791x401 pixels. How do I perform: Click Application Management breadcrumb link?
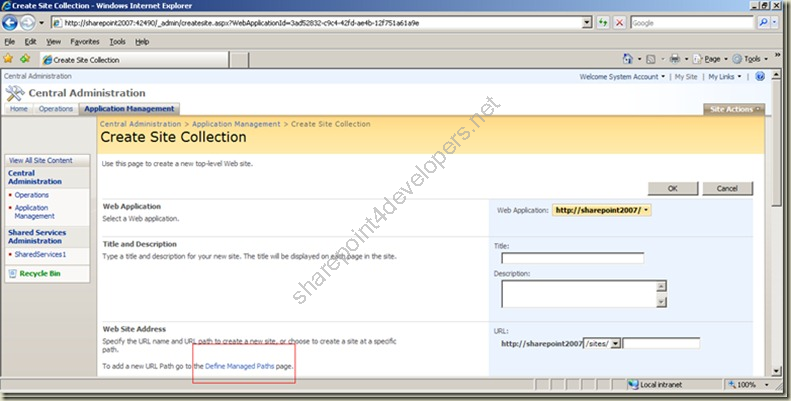pos(236,124)
